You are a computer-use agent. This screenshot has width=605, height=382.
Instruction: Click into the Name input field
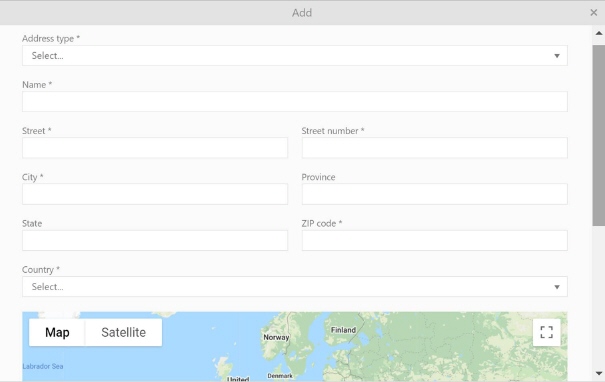(295, 102)
